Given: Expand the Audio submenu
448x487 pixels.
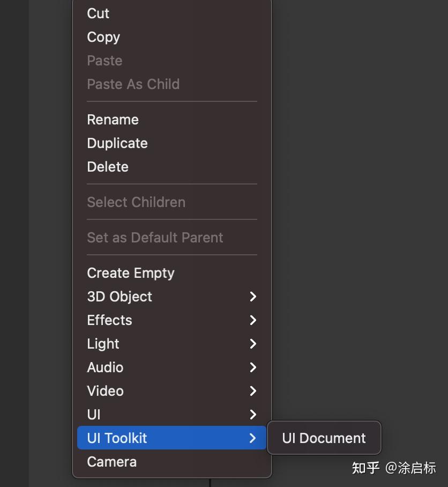Looking at the screenshot, I should [105, 367].
